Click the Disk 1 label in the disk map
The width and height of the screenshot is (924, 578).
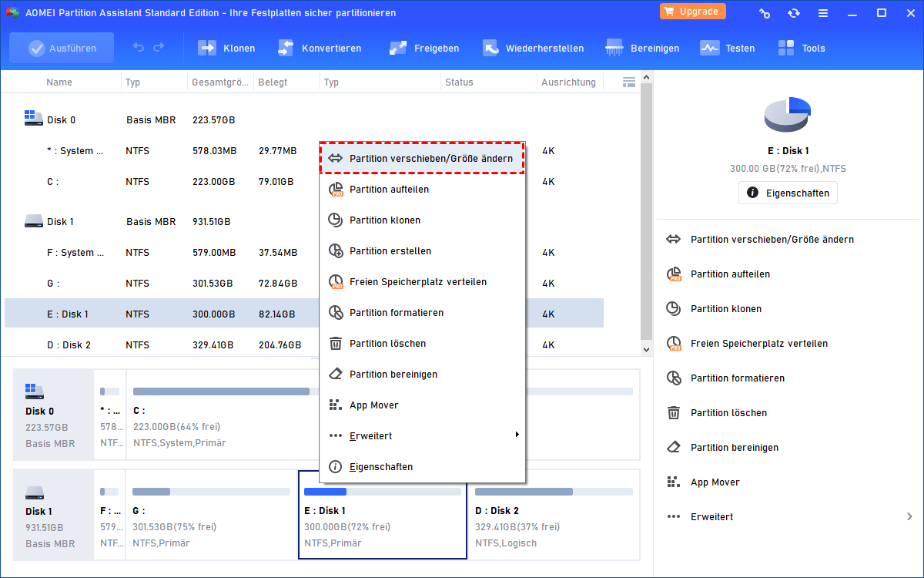tap(53, 515)
